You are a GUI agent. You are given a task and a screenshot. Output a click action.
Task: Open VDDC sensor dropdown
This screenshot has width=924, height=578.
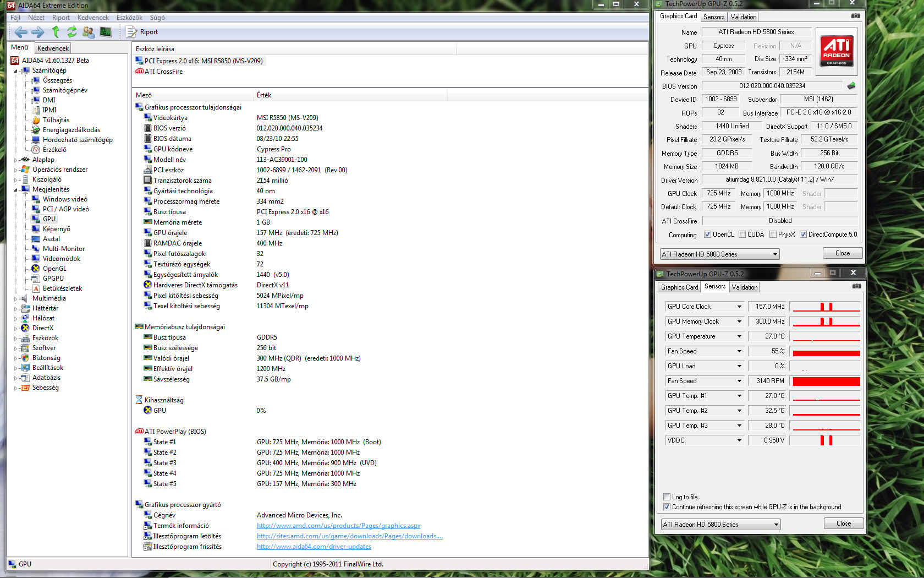pyautogui.click(x=739, y=440)
